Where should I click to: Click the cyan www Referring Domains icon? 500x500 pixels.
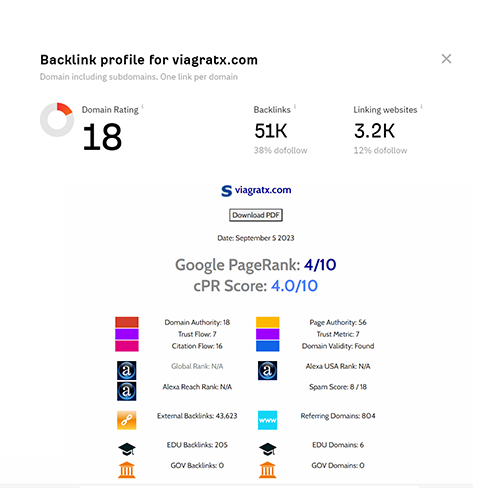pyautogui.click(x=267, y=420)
